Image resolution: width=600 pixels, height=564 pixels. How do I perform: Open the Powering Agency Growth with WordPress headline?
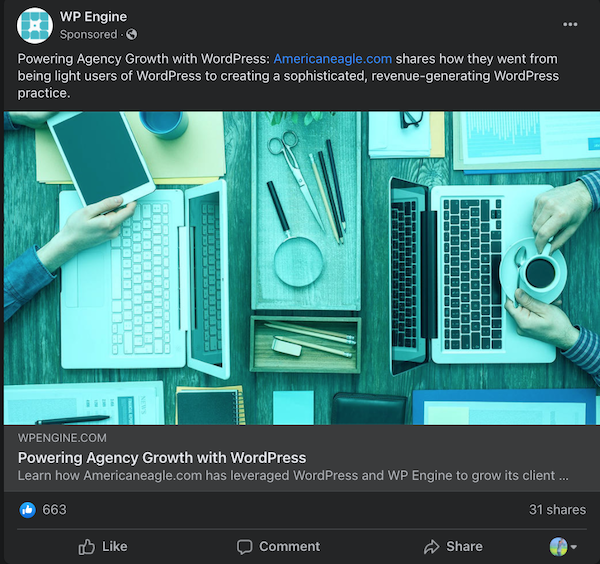(x=162, y=458)
